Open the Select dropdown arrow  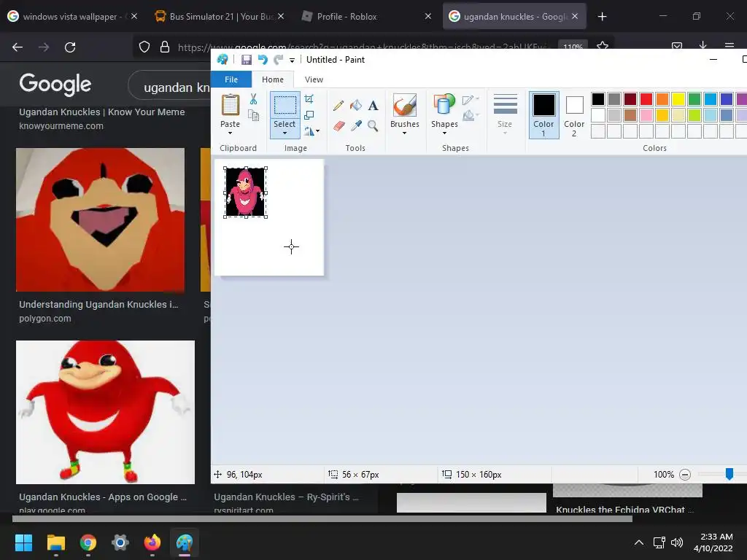pyautogui.click(x=285, y=133)
